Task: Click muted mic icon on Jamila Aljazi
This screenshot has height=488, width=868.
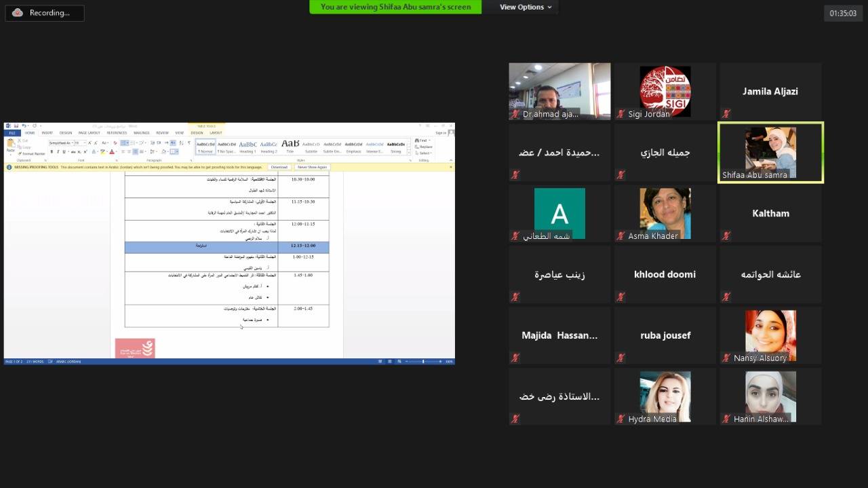Action: [726, 114]
